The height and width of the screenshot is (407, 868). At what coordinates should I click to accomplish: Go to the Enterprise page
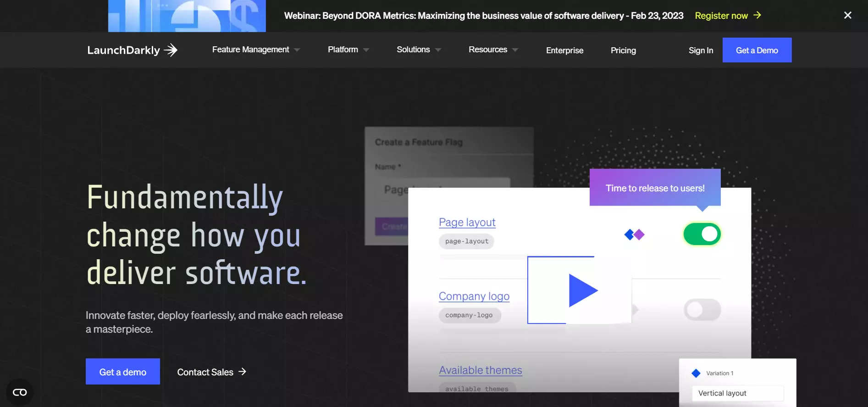[565, 50]
